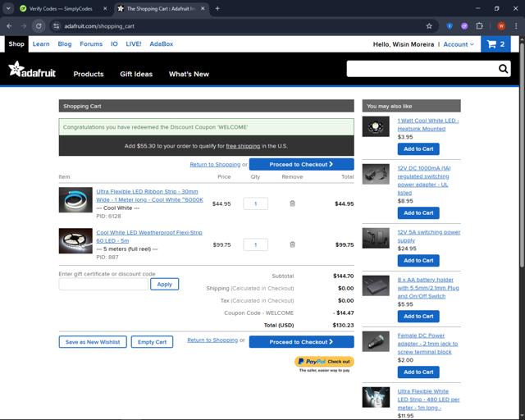Screen dimensions: 525x420
Task: Open the tab search dropdown arrow
Action: point(8,9)
